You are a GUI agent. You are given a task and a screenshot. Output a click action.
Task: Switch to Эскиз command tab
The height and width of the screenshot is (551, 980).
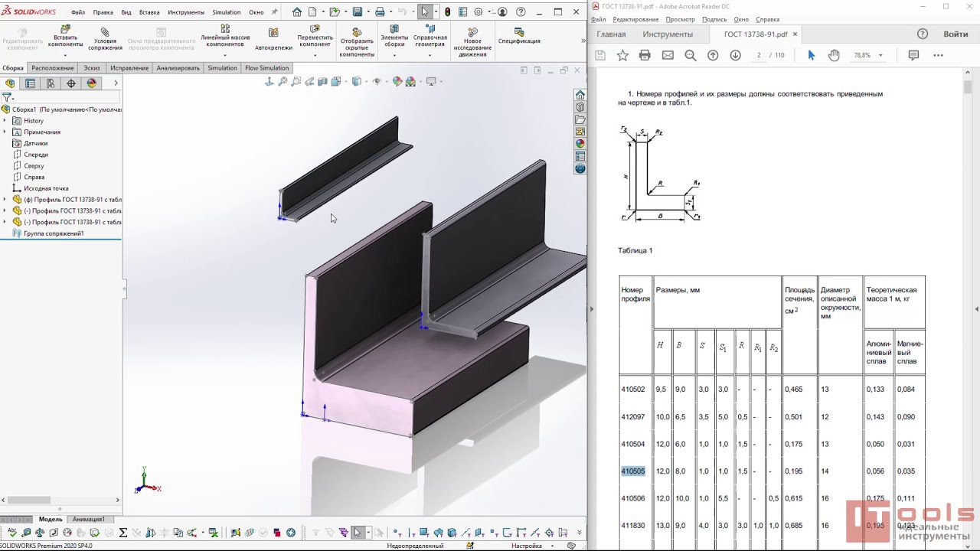coord(92,68)
